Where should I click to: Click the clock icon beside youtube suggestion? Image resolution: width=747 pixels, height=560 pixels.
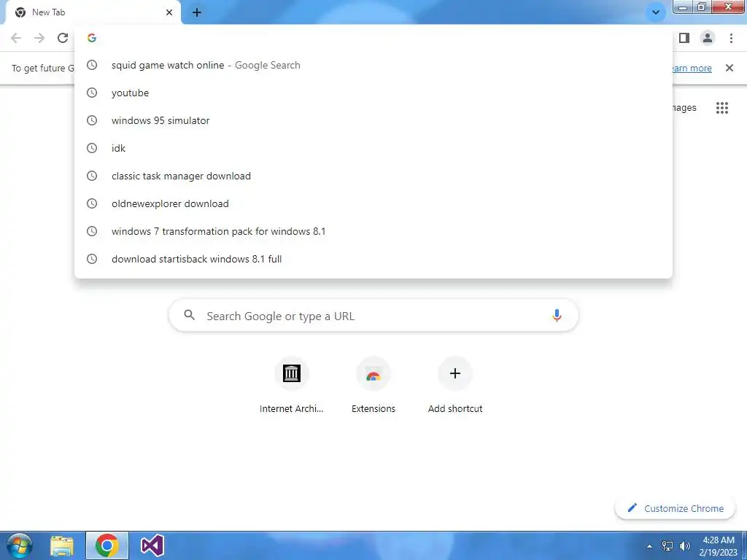[x=92, y=93]
